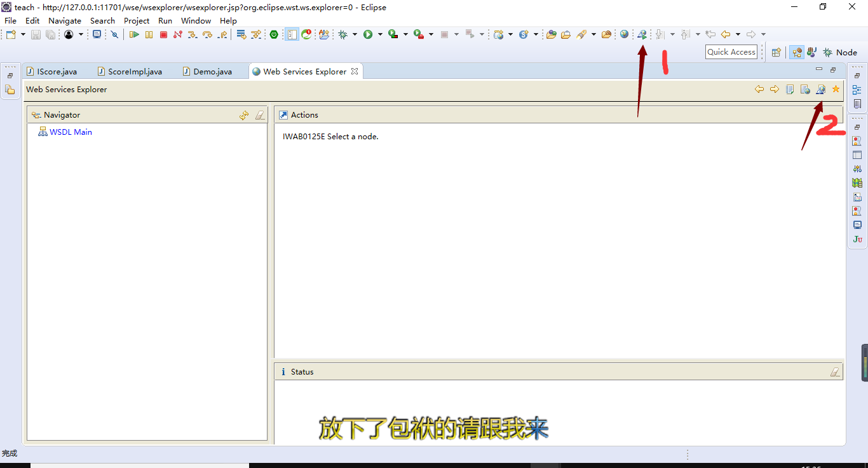868x468 pixels.
Task: Click the Debug bug icon
Action: click(342, 34)
